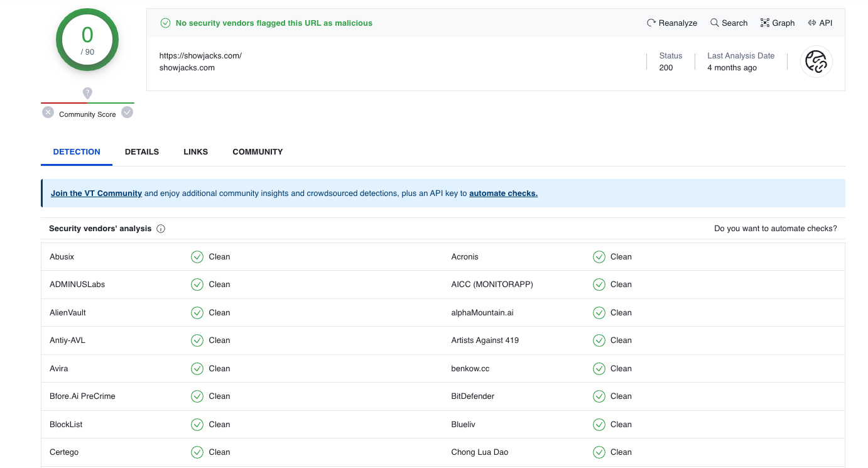Open the DETECTION tab

(77, 151)
